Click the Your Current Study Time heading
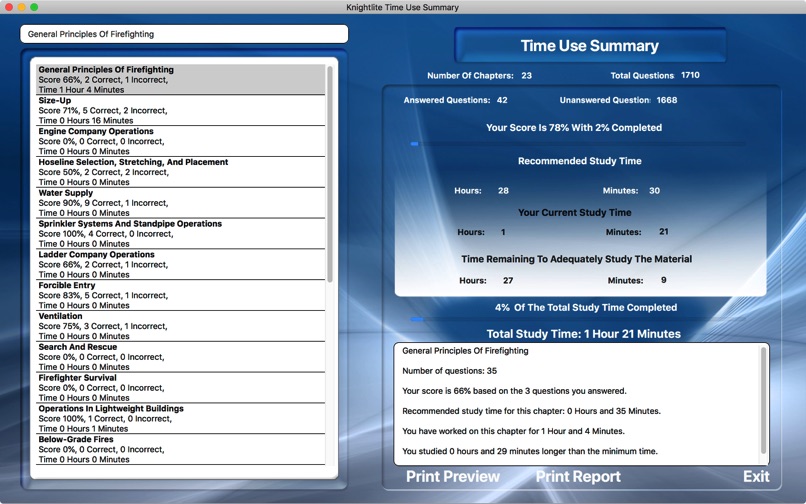 coord(574,212)
